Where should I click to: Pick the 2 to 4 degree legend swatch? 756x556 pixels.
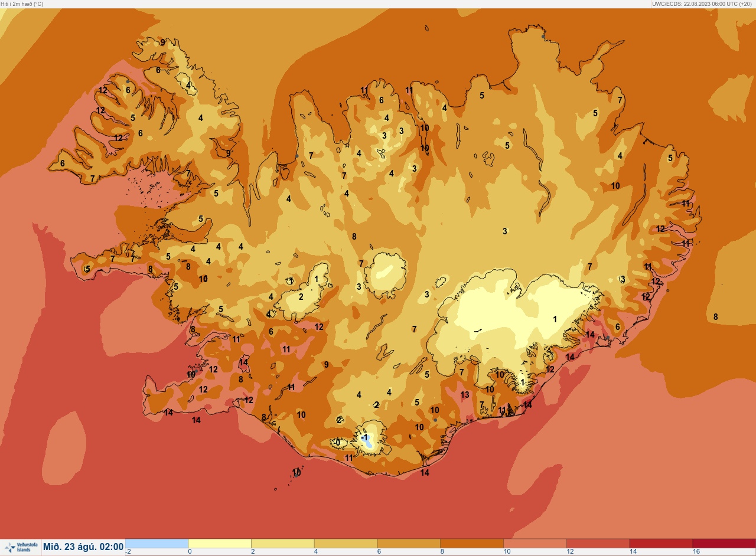tap(283, 543)
